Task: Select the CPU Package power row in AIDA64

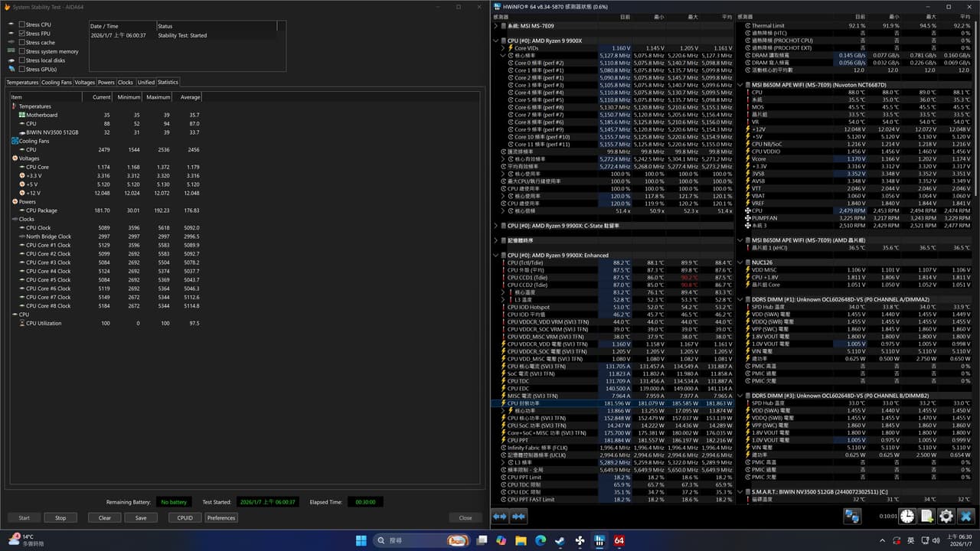Action: pos(107,210)
